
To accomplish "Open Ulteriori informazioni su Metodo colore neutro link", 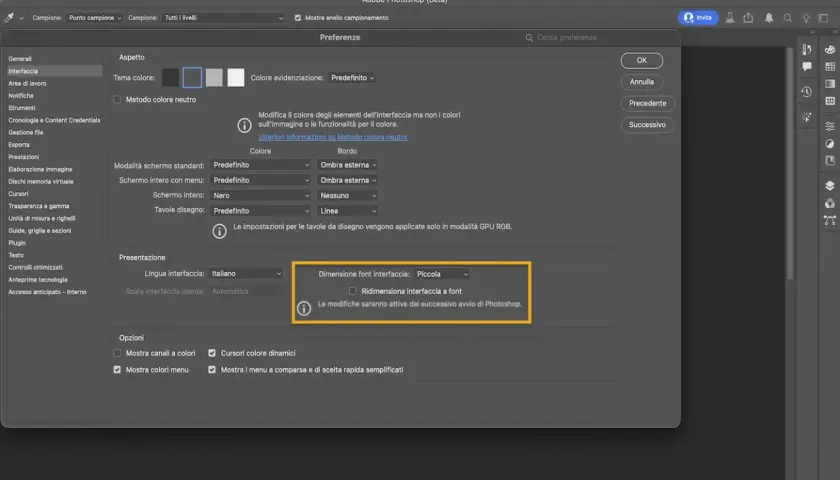I will coord(333,137).
